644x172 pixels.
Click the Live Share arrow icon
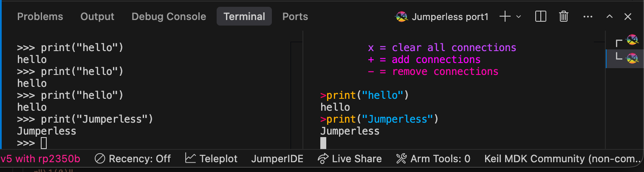click(323, 159)
